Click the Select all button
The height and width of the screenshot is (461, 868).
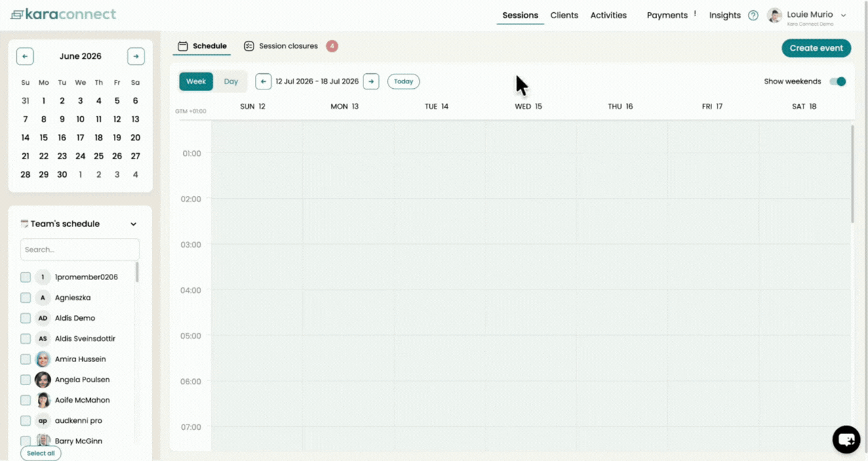(x=41, y=453)
